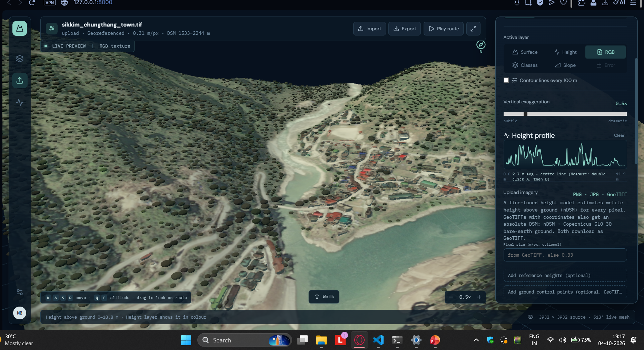Select the Slope active layer
The image size is (644, 350).
[x=565, y=65]
